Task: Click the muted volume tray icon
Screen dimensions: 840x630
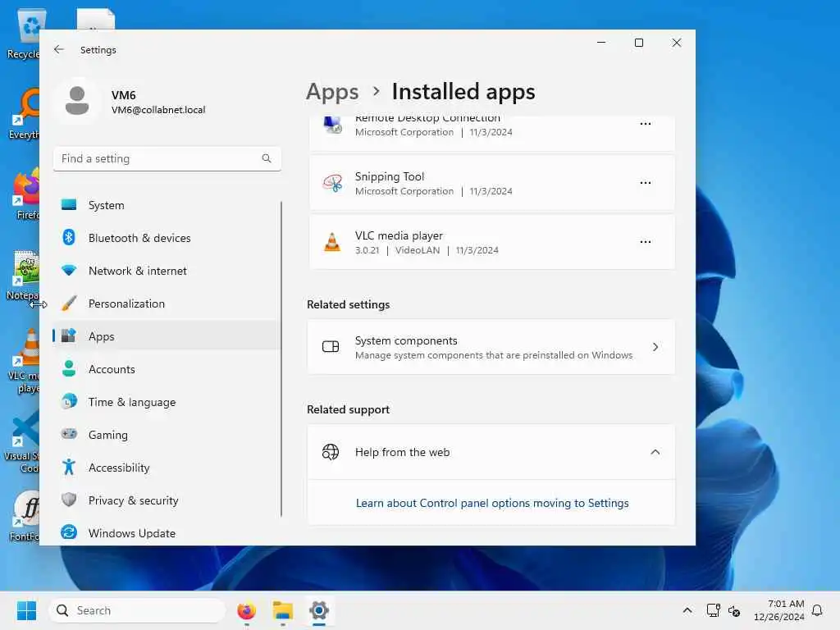Action: pos(734,610)
